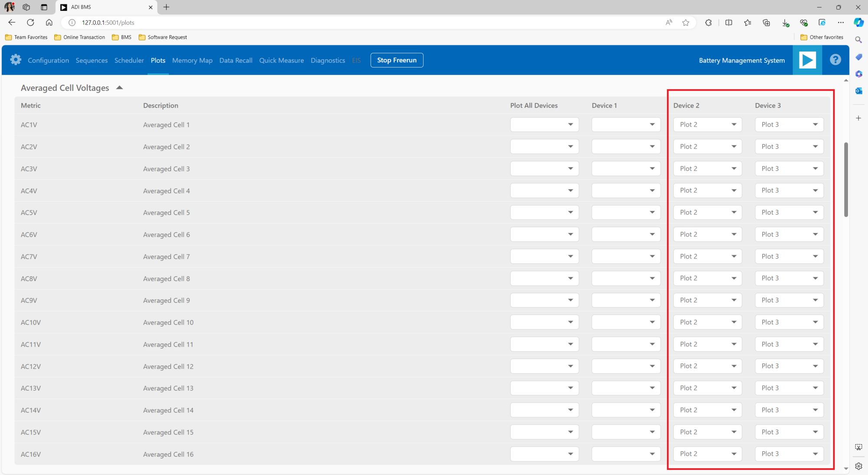This screenshot has height=475, width=868.
Task: Select Diagnostics in the navigation menu
Action: coord(328,60)
